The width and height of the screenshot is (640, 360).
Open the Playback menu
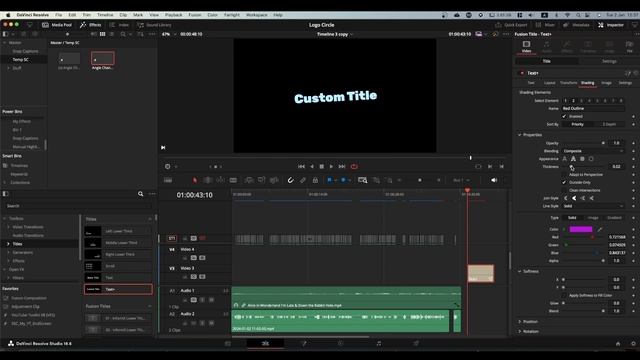pyautogui.click(x=173, y=15)
